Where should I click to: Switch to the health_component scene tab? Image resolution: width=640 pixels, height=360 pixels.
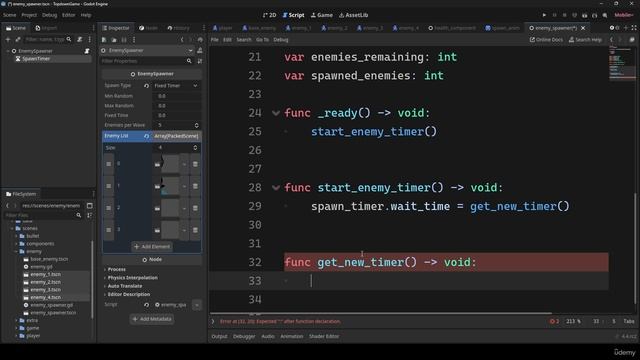pyautogui.click(x=452, y=28)
